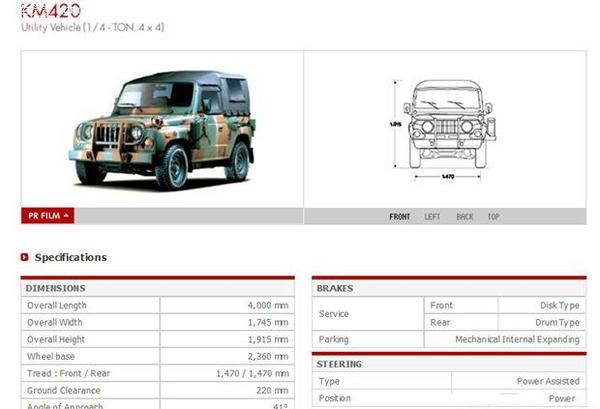Click the 1,745 mm Overall Width value

pyautogui.click(x=268, y=323)
